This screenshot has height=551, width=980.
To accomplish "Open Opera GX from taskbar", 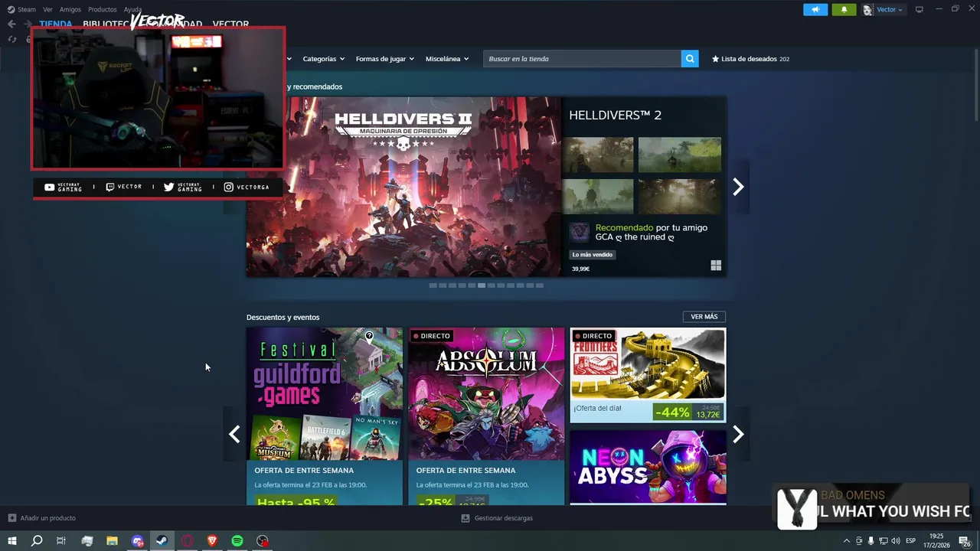I will 188,541.
